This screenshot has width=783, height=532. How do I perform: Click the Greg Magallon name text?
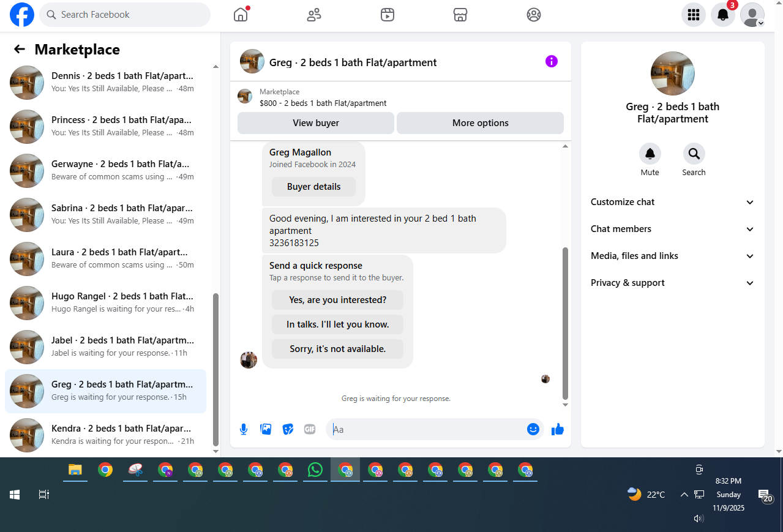coord(300,152)
